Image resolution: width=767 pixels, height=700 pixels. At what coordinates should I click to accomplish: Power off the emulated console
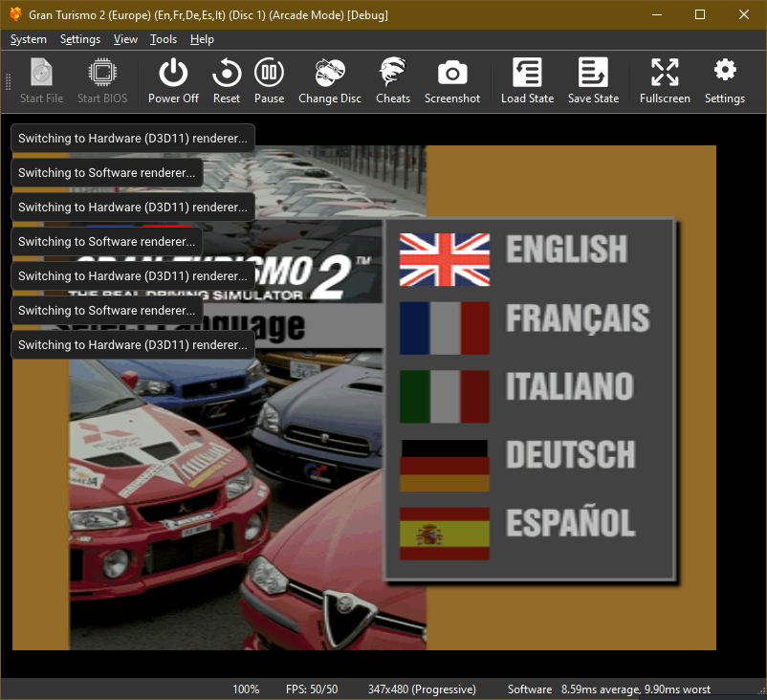pos(173,80)
